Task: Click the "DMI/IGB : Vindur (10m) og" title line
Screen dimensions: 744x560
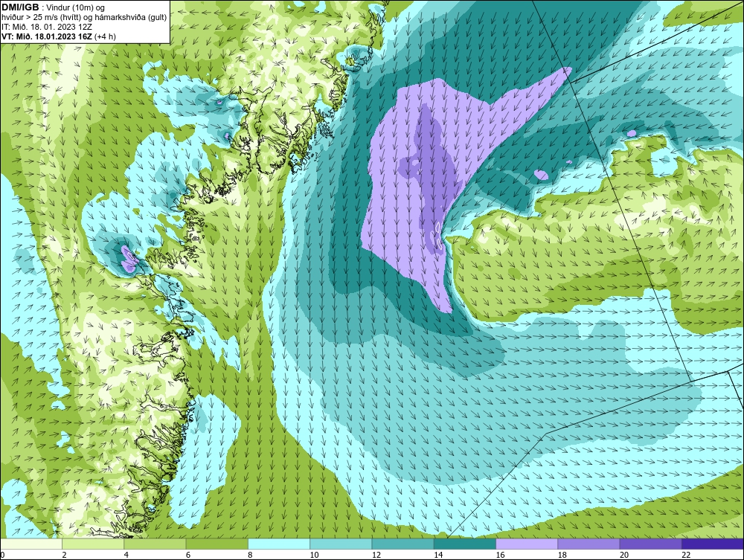Action: tap(53, 7)
